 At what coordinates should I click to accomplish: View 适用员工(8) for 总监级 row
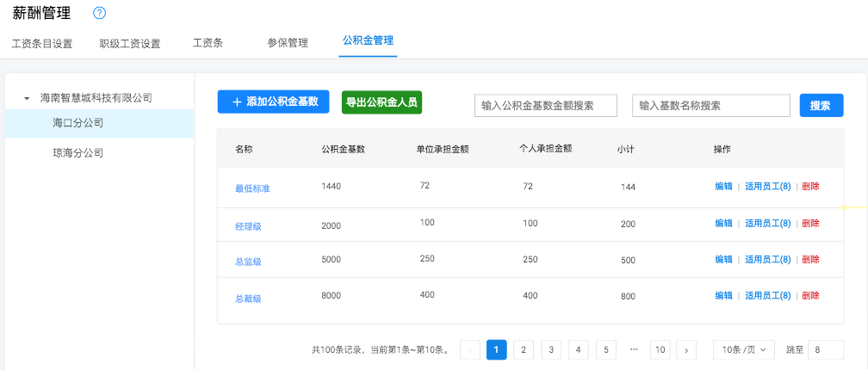coord(767,260)
